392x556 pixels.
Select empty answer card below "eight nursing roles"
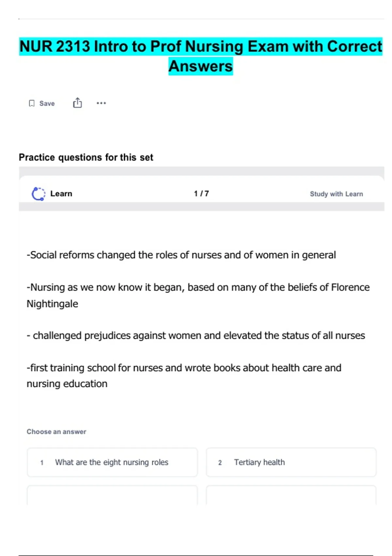pos(112,495)
